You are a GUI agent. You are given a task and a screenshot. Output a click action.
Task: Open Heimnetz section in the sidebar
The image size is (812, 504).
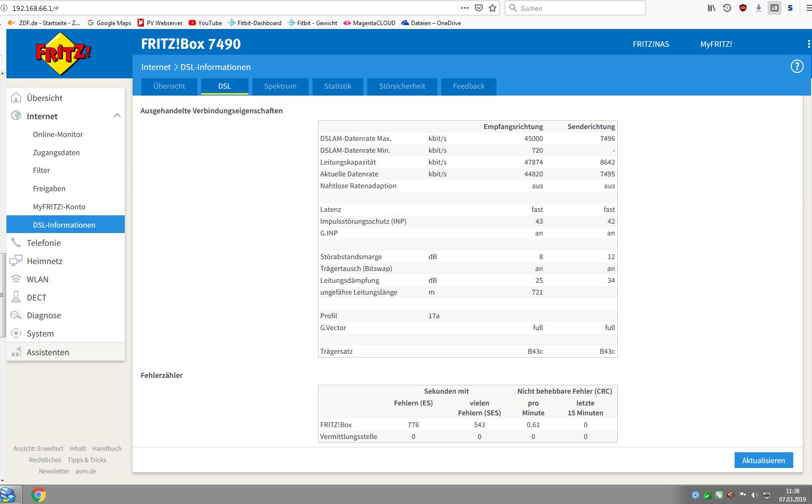(66, 261)
